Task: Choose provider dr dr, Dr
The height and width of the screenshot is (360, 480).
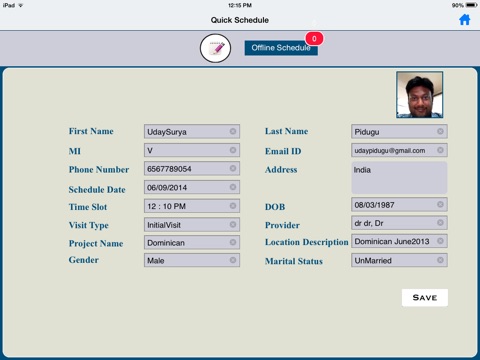Action: tap(399, 222)
